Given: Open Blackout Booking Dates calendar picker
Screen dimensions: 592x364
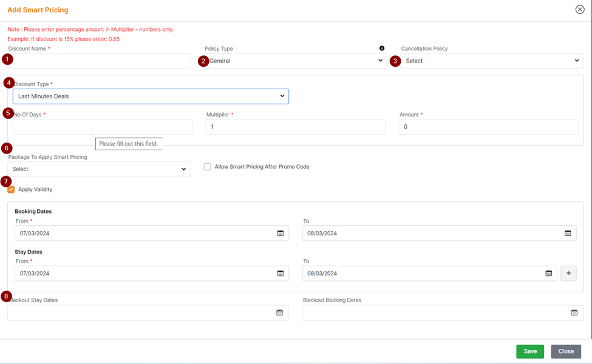Looking at the screenshot, I should (x=574, y=312).
